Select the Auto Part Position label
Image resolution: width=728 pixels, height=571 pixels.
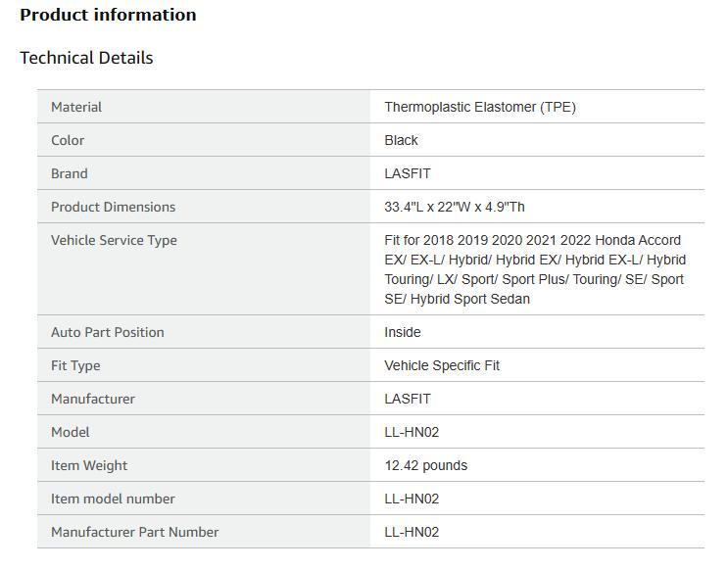pos(108,332)
